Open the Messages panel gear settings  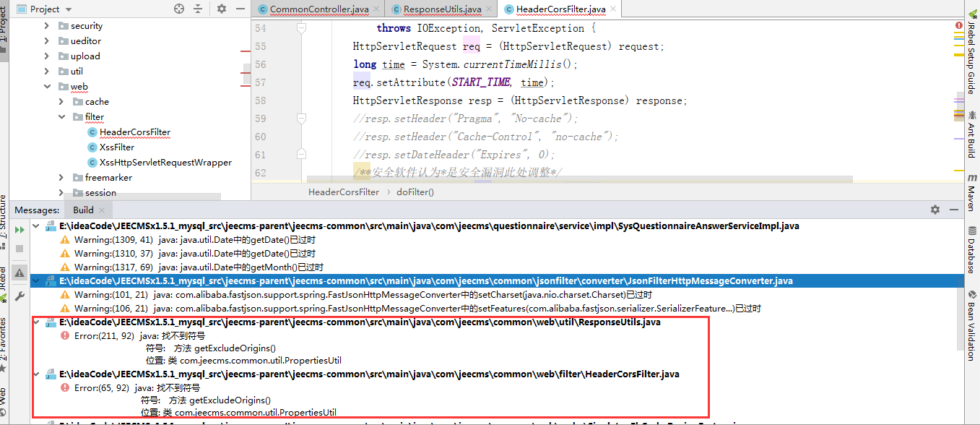click(935, 210)
